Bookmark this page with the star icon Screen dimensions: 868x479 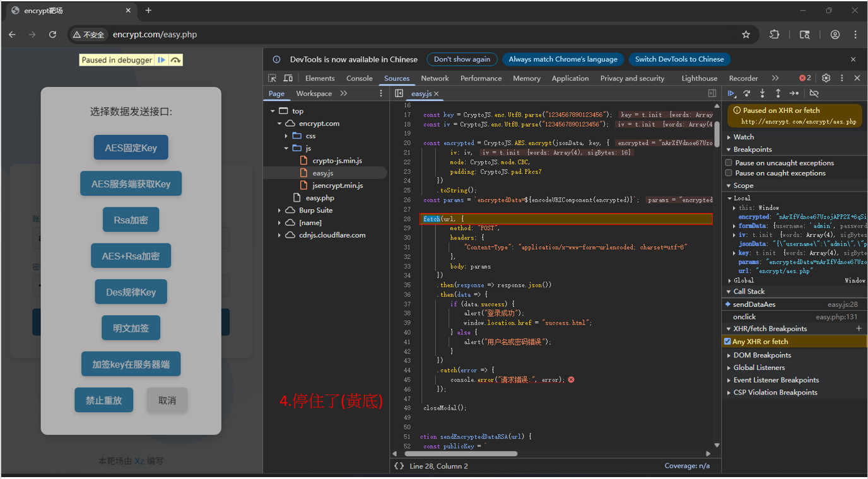(746, 35)
